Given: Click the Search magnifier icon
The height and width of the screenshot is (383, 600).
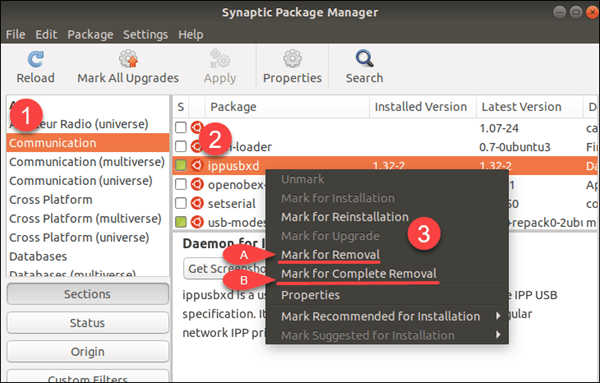Looking at the screenshot, I should (364, 59).
